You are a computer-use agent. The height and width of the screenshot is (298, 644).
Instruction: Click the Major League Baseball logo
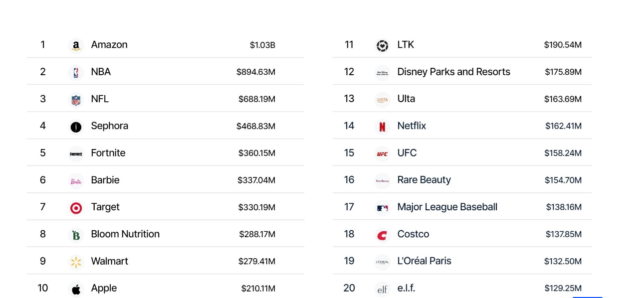[382, 208]
